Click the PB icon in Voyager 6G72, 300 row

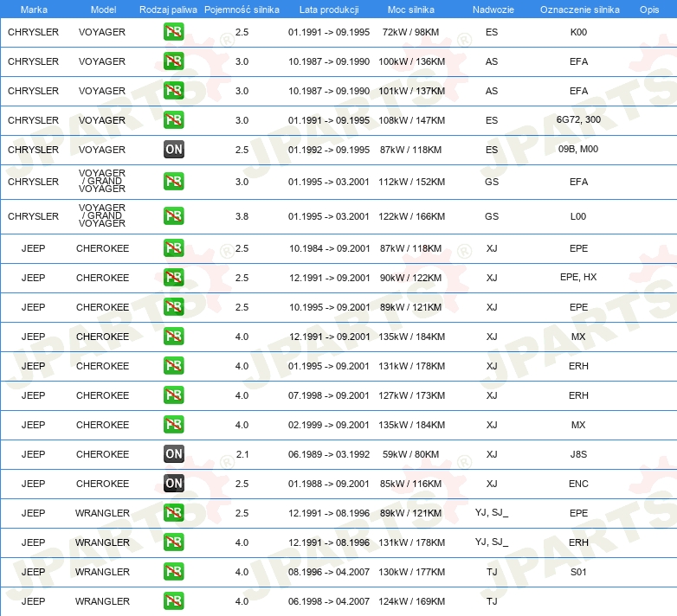tap(173, 120)
